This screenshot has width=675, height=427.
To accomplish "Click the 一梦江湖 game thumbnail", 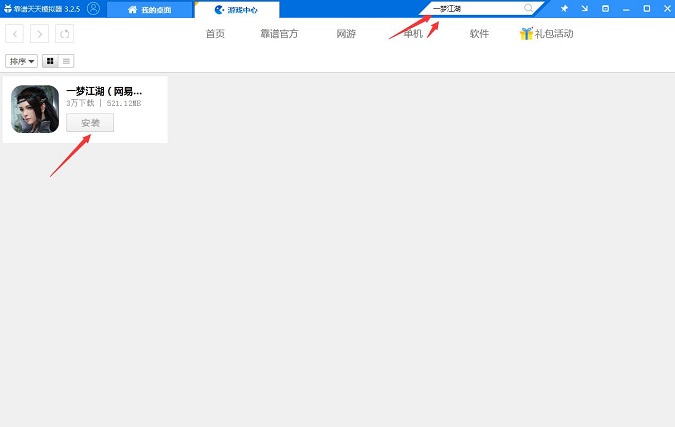I will click(35, 109).
